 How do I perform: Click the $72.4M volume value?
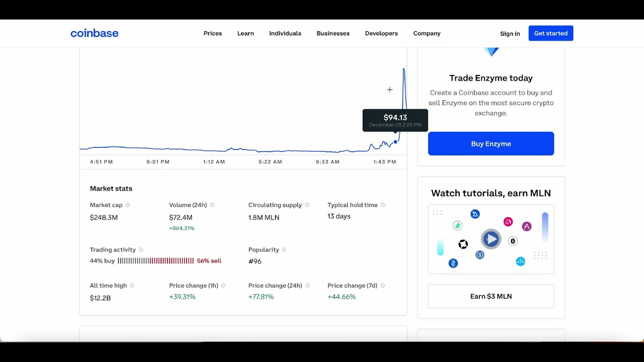coord(181,218)
